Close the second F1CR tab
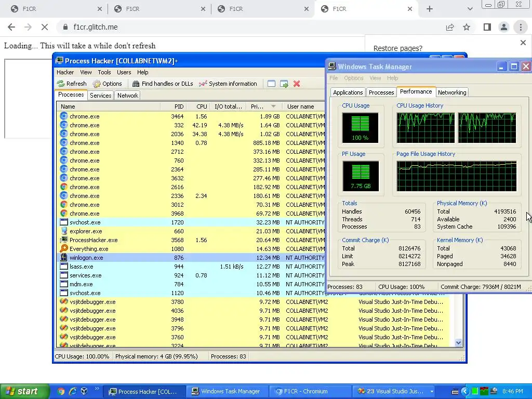This screenshot has width=532, height=399. (203, 9)
